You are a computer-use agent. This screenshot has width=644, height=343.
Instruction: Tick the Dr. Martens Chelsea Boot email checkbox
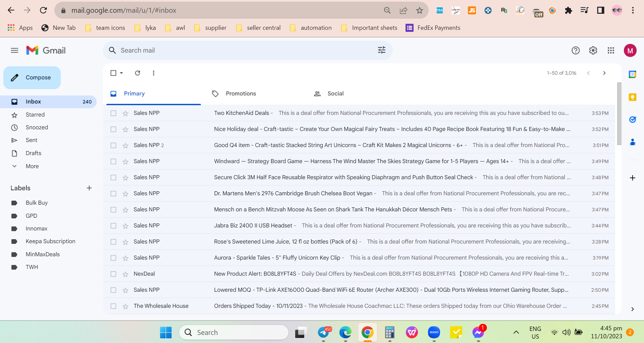pyautogui.click(x=113, y=194)
